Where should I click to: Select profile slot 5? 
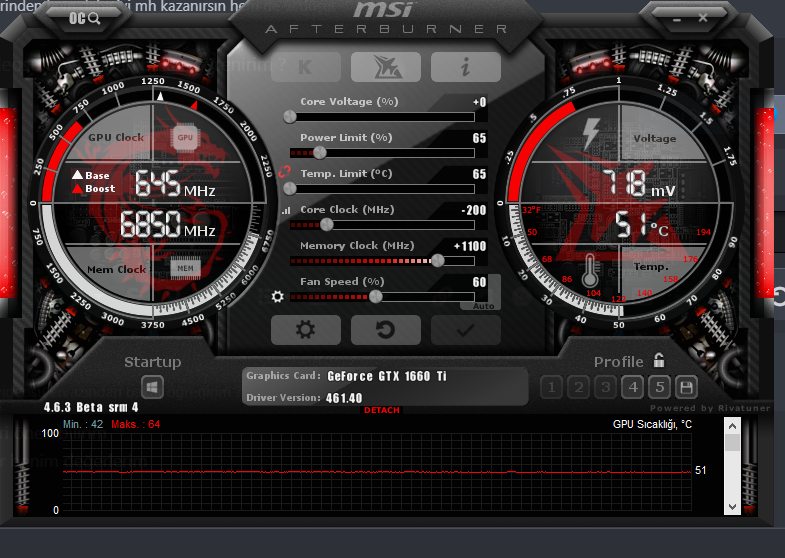point(660,387)
